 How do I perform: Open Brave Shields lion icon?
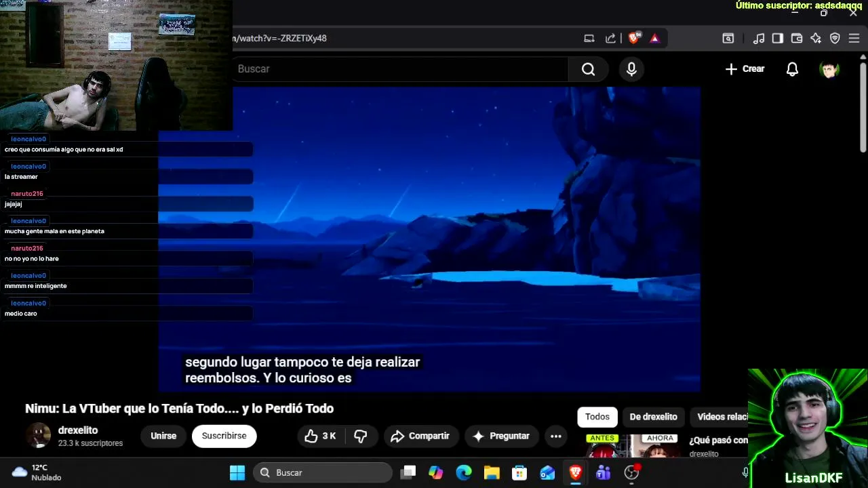pyautogui.click(x=634, y=39)
